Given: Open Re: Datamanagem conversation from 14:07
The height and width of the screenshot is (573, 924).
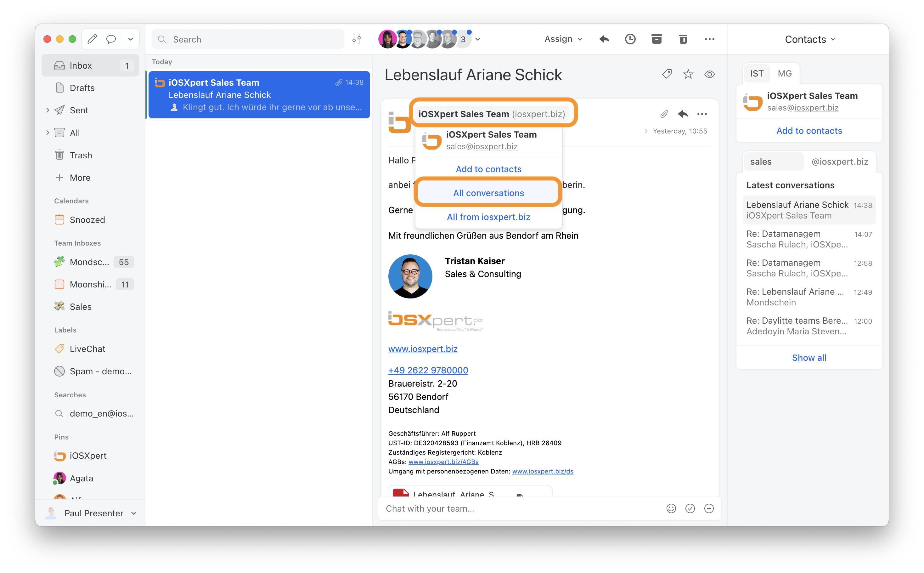Looking at the screenshot, I should coord(809,239).
